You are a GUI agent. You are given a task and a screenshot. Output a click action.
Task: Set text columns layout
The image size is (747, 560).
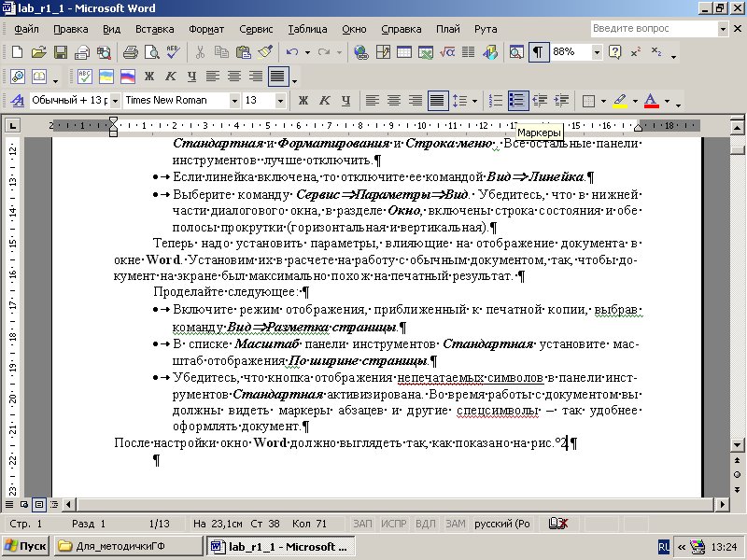pos(469,52)
